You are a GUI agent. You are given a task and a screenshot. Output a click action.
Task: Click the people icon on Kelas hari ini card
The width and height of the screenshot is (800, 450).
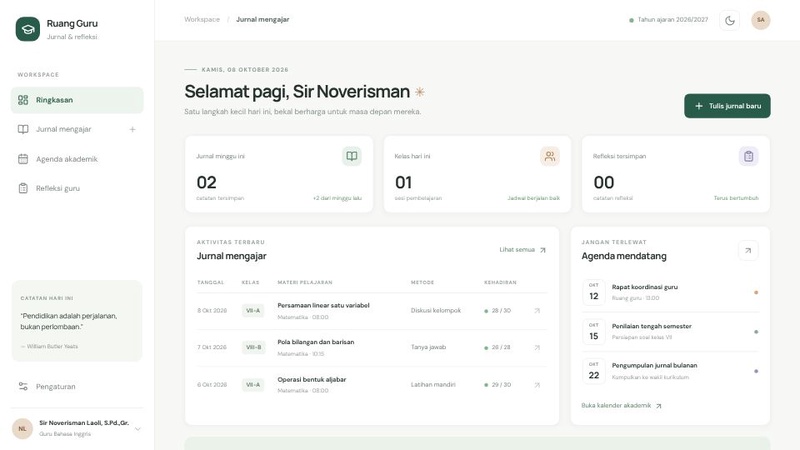point(549,156)
